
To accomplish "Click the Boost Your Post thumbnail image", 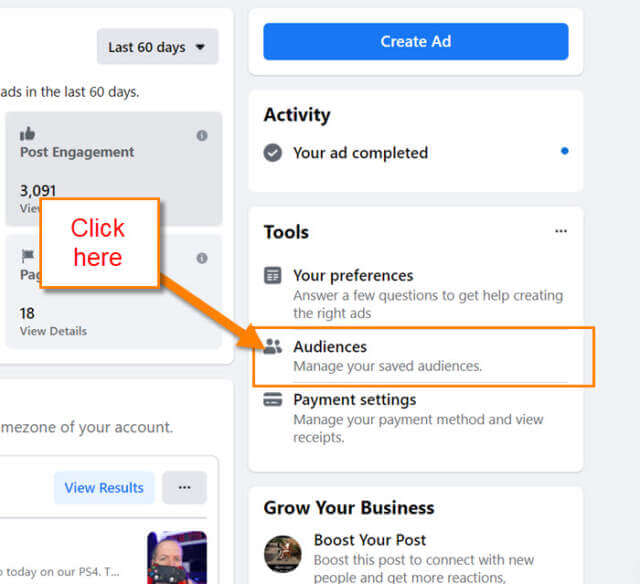I will click(283, 554).
